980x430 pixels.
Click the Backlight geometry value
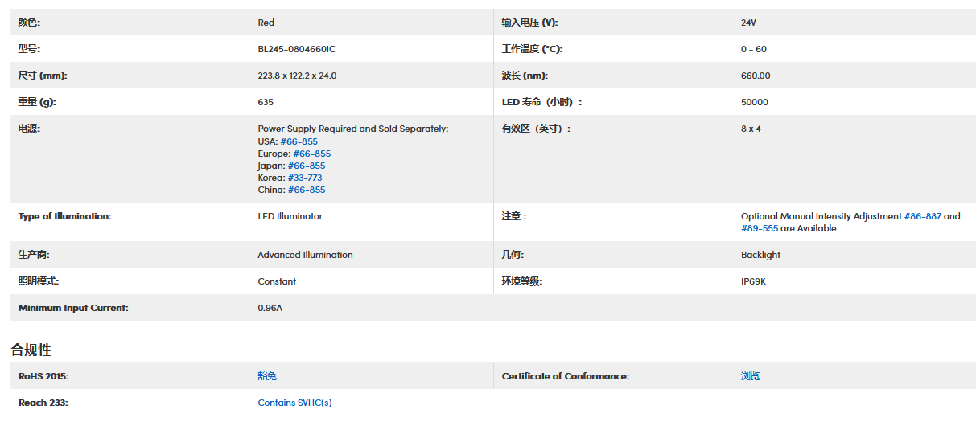click(760, 255)
